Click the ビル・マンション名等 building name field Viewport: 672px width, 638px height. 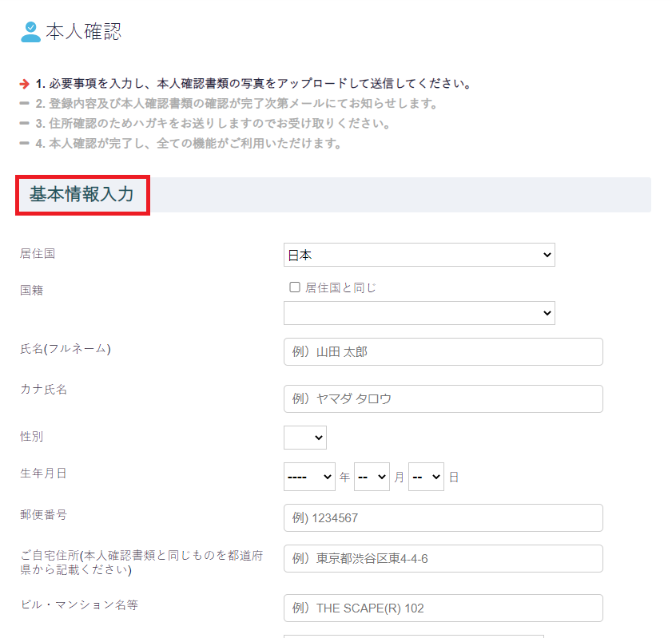443,608
